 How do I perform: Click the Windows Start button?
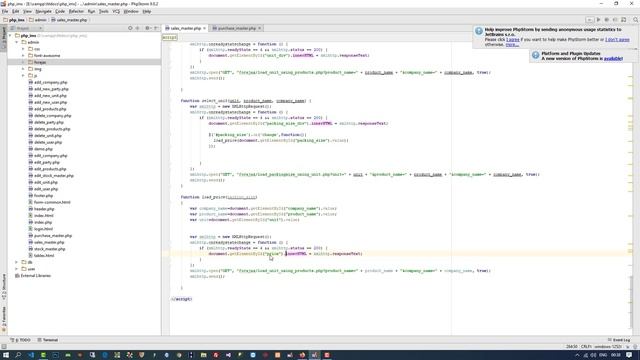[x=6, y=355]
